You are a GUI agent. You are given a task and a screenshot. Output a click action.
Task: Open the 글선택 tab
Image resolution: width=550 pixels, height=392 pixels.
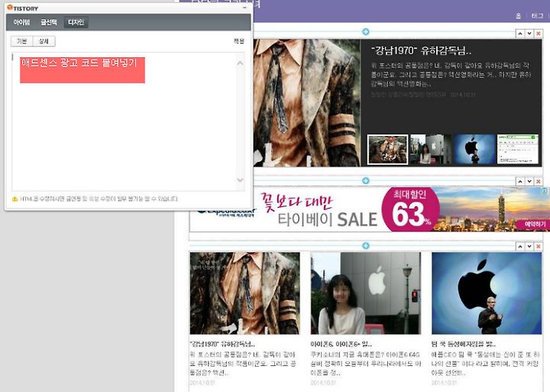tap(49, 22)
